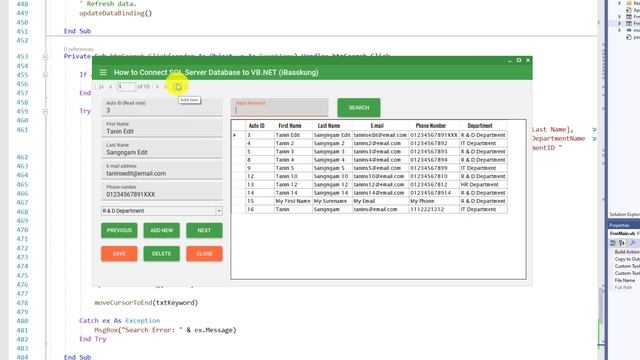Click the green SEARCH button
640x360 pixels.
pyautogui.click(x=359, y=108)
